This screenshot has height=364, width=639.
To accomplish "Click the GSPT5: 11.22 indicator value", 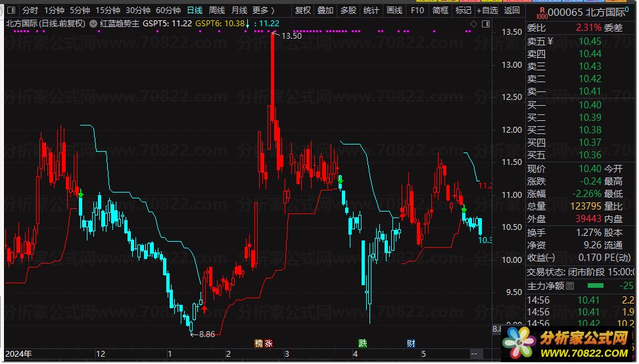I will (x=167, y=24).
